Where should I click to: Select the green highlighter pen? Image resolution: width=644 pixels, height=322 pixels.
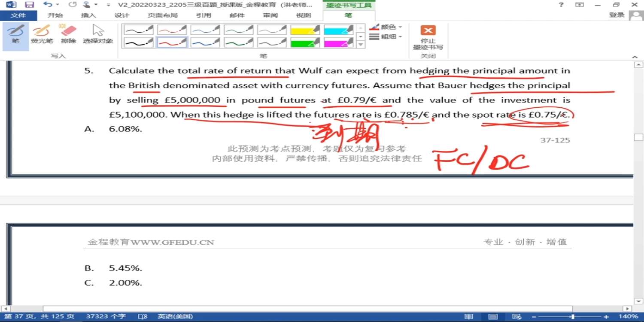click(x=305, y=42)
